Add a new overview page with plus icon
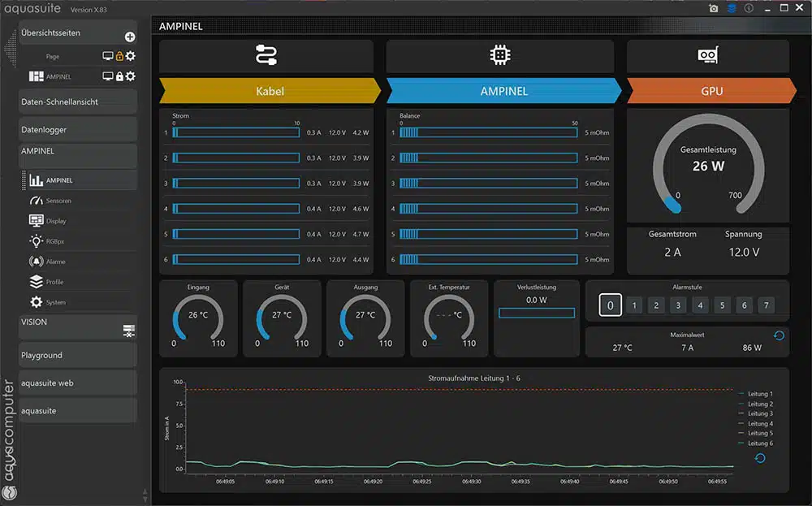 pyautogui.click(x=130, y=37)
